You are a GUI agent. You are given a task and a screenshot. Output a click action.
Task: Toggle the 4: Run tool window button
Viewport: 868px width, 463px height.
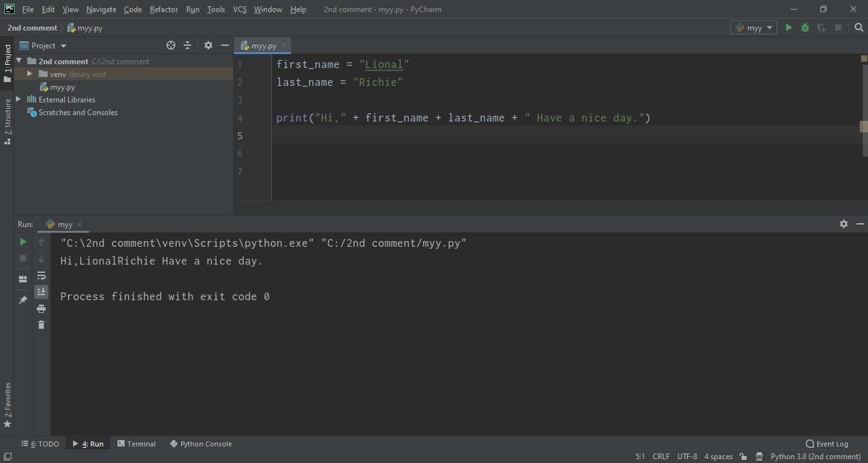coord(88,444)
